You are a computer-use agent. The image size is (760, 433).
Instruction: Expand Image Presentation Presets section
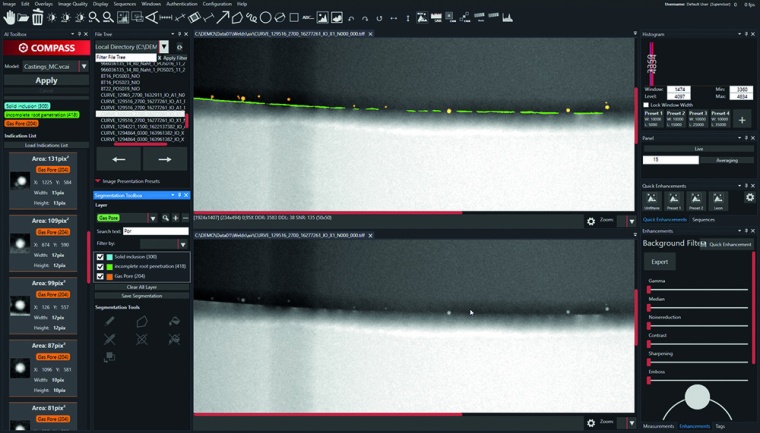[98, 181]
